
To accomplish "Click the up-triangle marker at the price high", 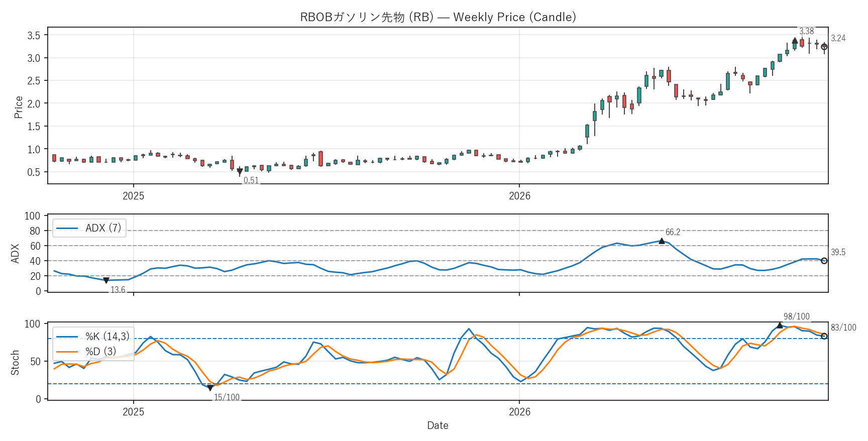I will pyautogui.click(x=795, y=41).
